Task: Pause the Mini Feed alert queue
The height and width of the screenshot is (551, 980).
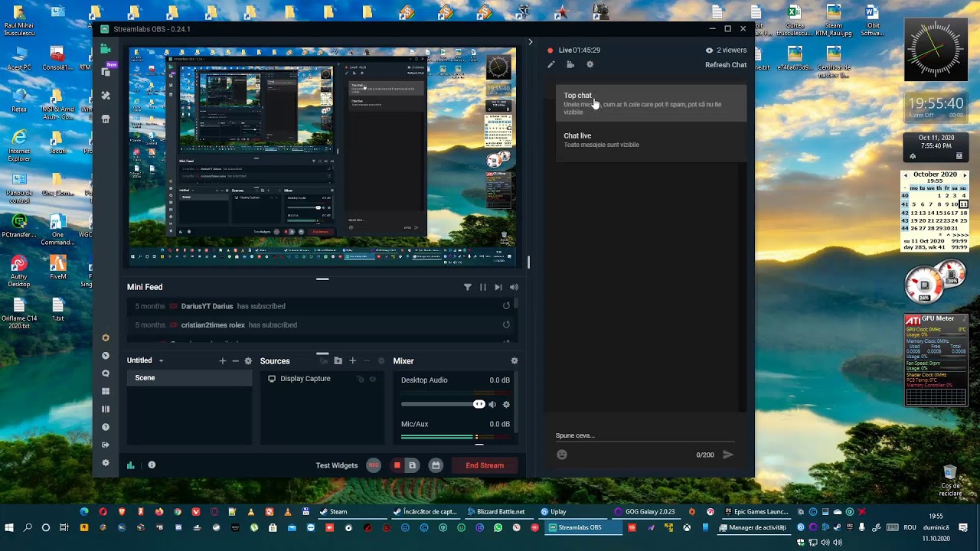Action: [x=482, y=287]
